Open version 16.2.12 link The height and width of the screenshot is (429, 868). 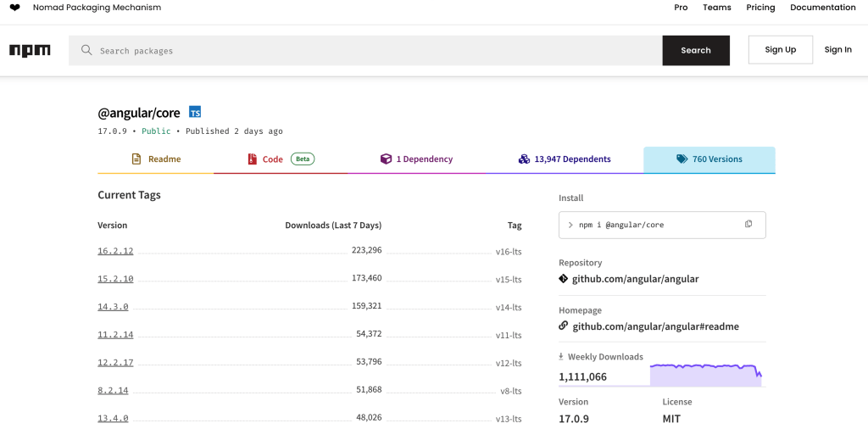[115, 251]
